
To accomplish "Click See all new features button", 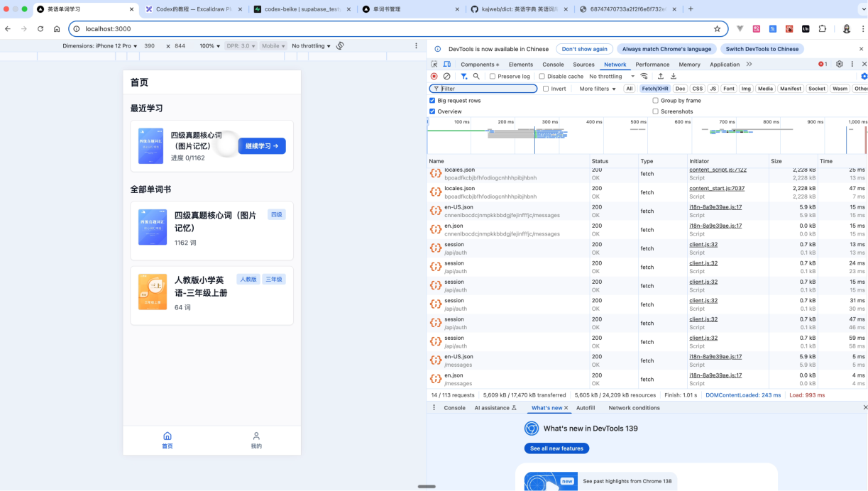I will 556,448.
